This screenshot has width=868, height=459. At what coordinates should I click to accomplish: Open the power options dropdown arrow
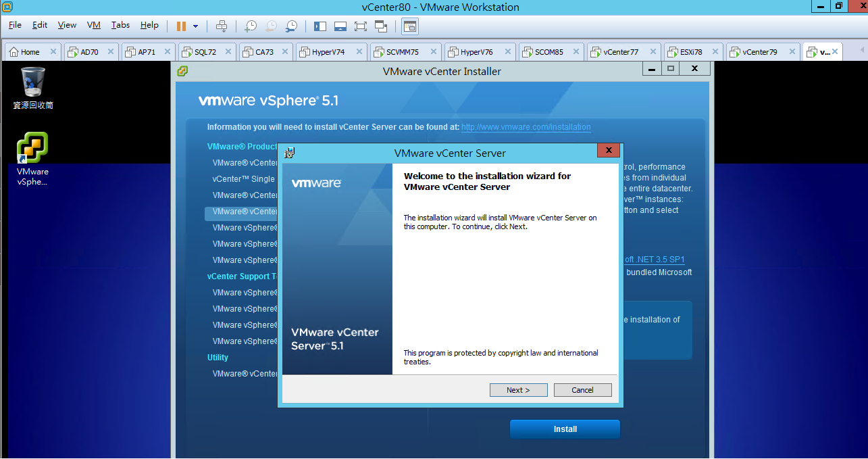196,26
